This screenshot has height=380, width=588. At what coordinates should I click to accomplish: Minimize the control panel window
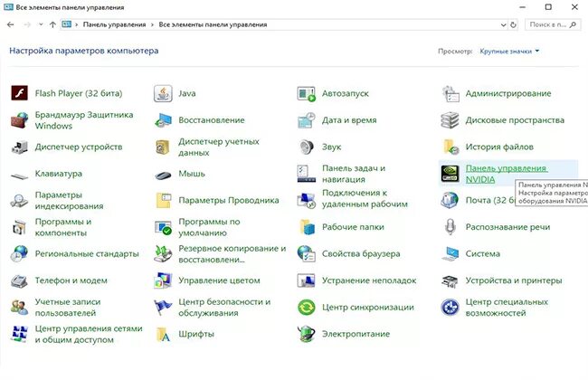(x=522, y=6)
